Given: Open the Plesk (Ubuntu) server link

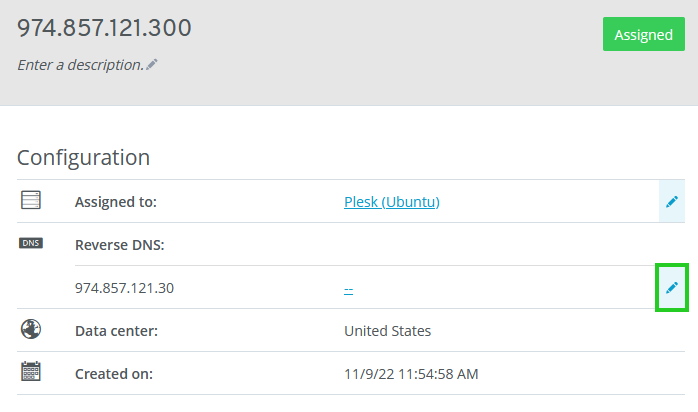Looking at the screenshot, I should [x=392, y=202].
